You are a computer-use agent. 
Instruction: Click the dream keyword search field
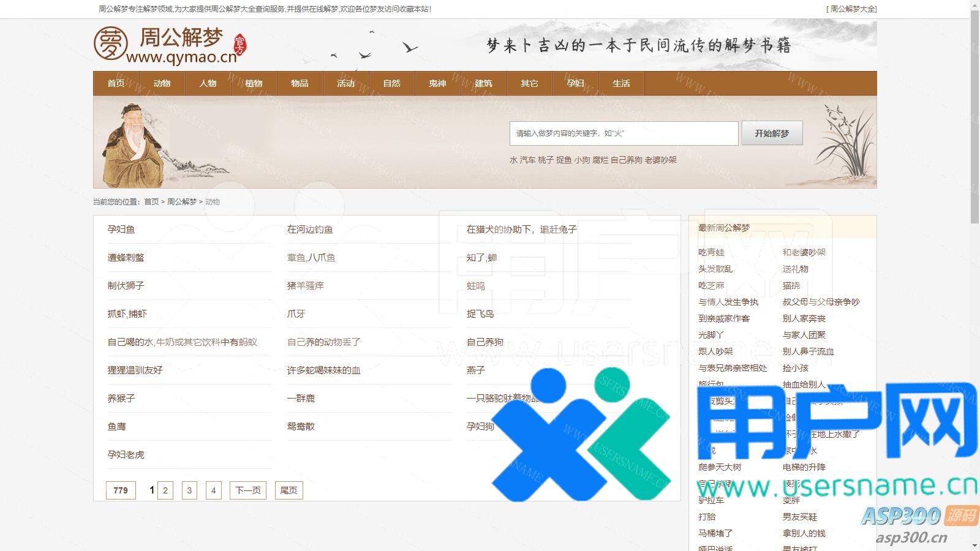[623, 133]
